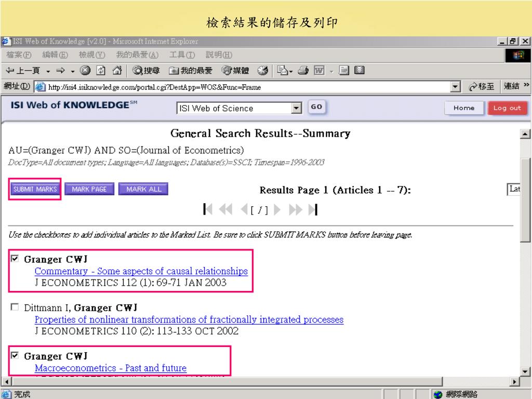Open the 說明 menu
The height and width of the screenshot is (399, 532).
219,55
